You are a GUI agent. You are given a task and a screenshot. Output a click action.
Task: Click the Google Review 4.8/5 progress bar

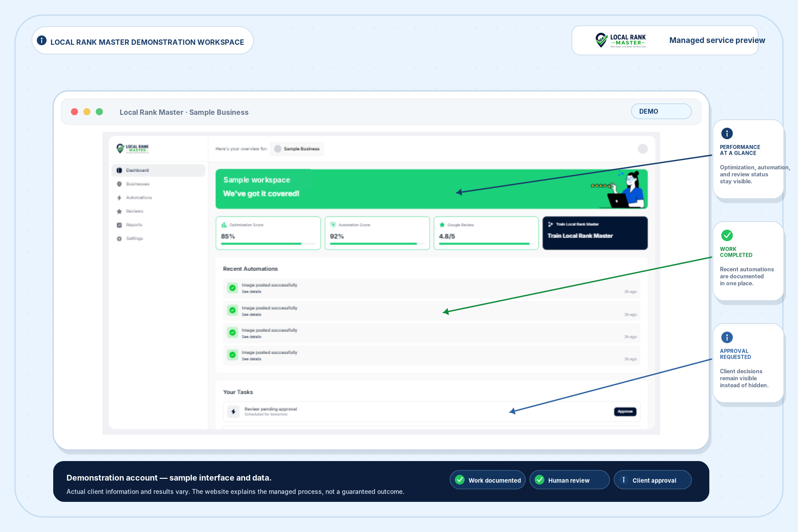click(x=486, y=244)
